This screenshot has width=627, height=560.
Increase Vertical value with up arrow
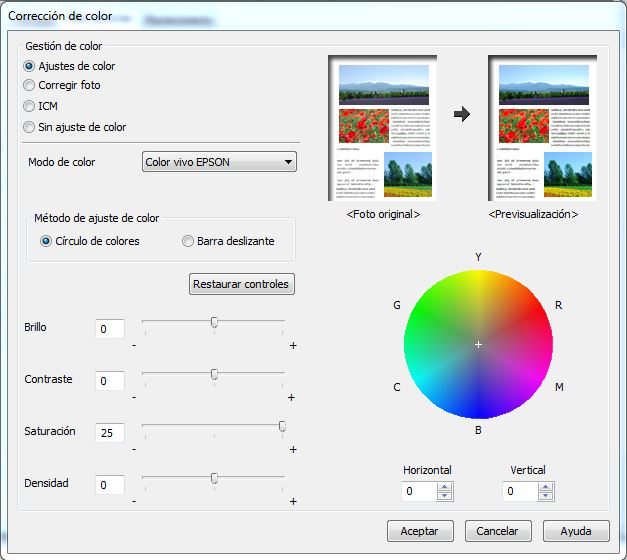[x=545, y=487]
